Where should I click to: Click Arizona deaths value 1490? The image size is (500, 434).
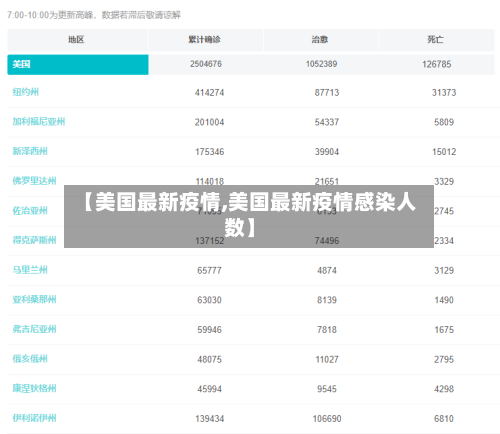coord(444,300)
